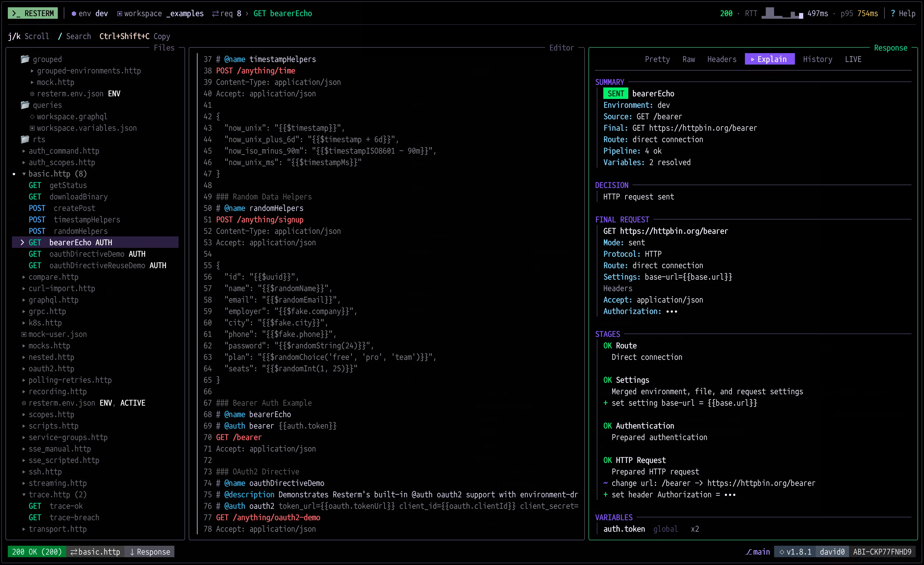
Task: Click square icon next to mock-user.json
Action: 24,334
